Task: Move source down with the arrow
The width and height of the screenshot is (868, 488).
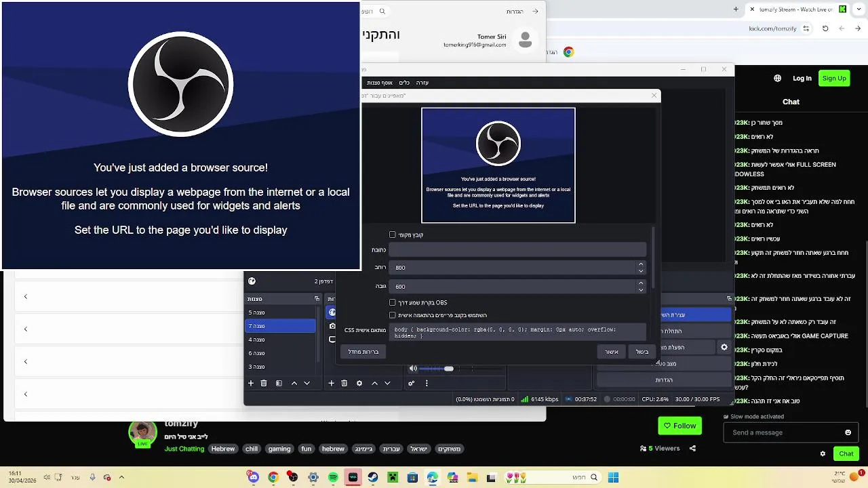Action: 387,383
